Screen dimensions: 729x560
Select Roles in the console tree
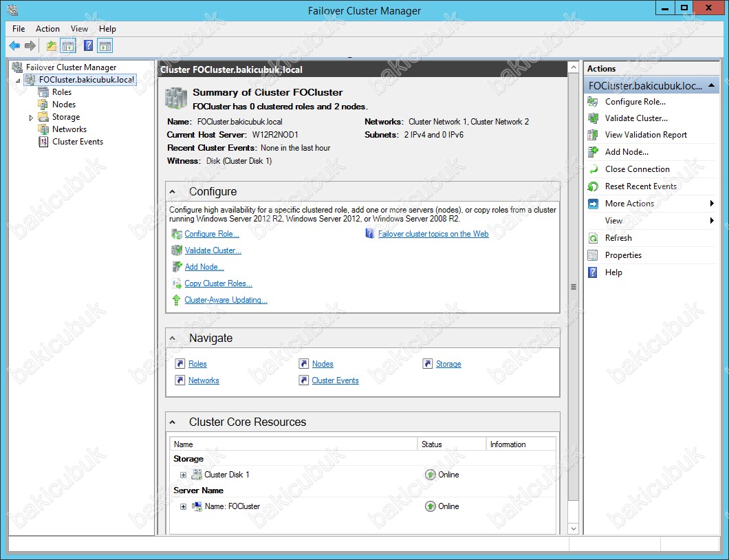click(x=61, y=92)
